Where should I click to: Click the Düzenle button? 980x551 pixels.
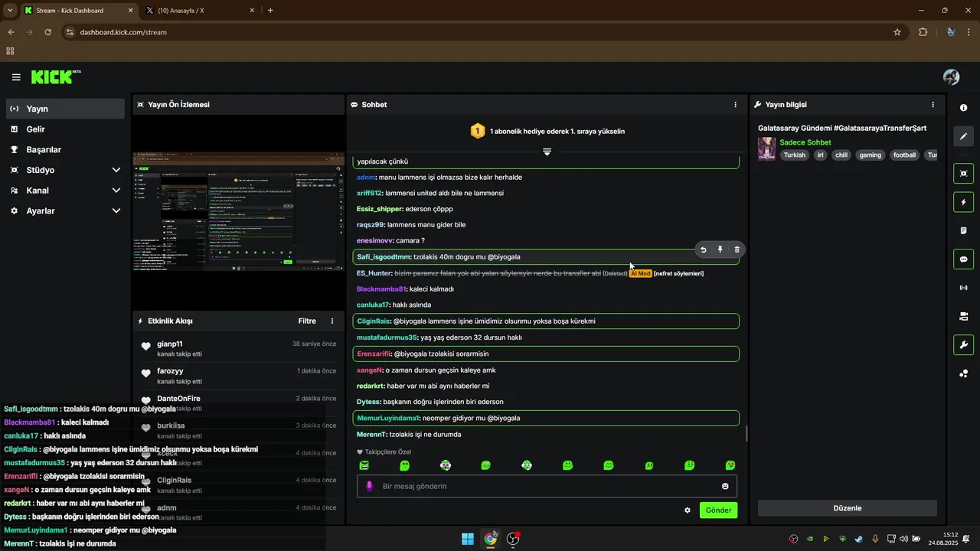pos(848,508)
